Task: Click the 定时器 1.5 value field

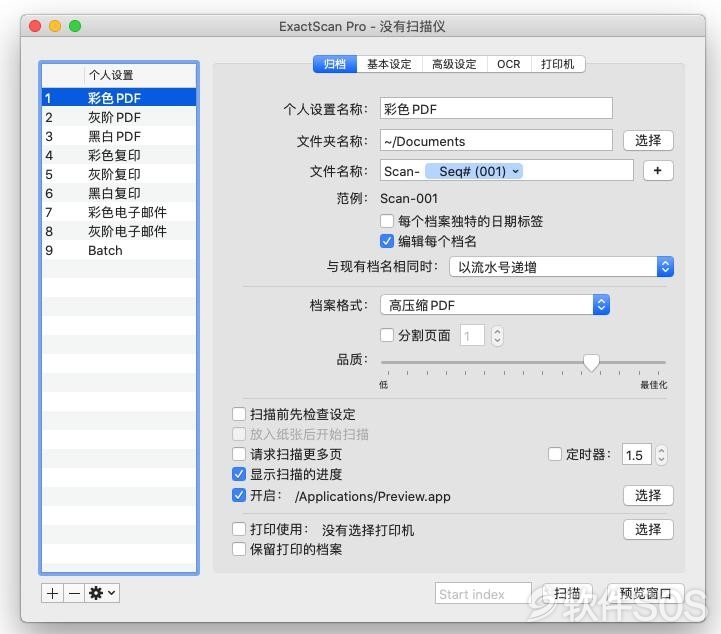Action: tap(636, 455)
